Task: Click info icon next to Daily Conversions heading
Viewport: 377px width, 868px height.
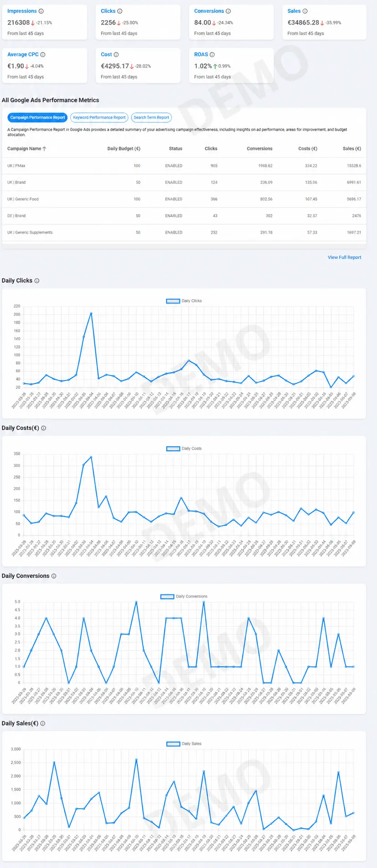Action: point(54,576)
